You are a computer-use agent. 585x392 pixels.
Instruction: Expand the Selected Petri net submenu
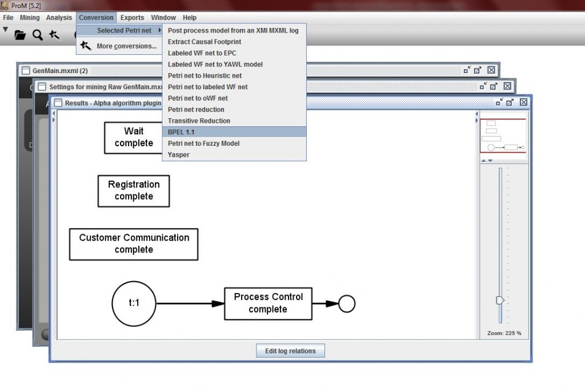tap(119, 31)
